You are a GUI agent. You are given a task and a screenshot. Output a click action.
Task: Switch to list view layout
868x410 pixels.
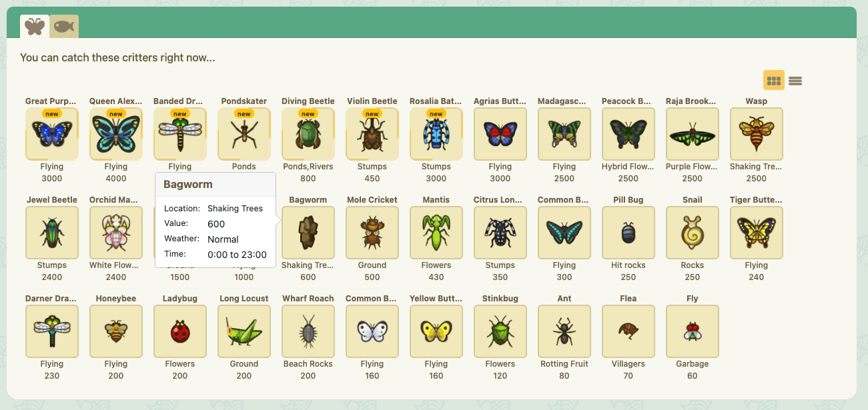795,80
